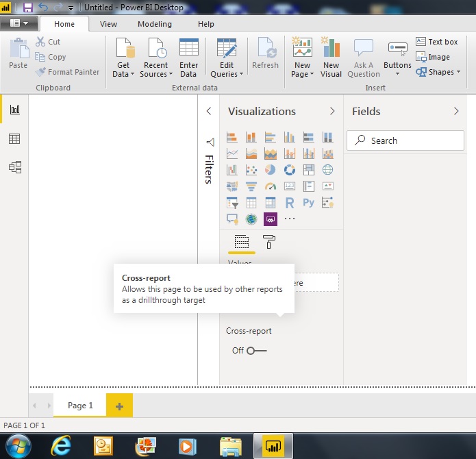The image size is (476, 459).
Task: Select the ArcGIS map visual
Action: [251, 219]
